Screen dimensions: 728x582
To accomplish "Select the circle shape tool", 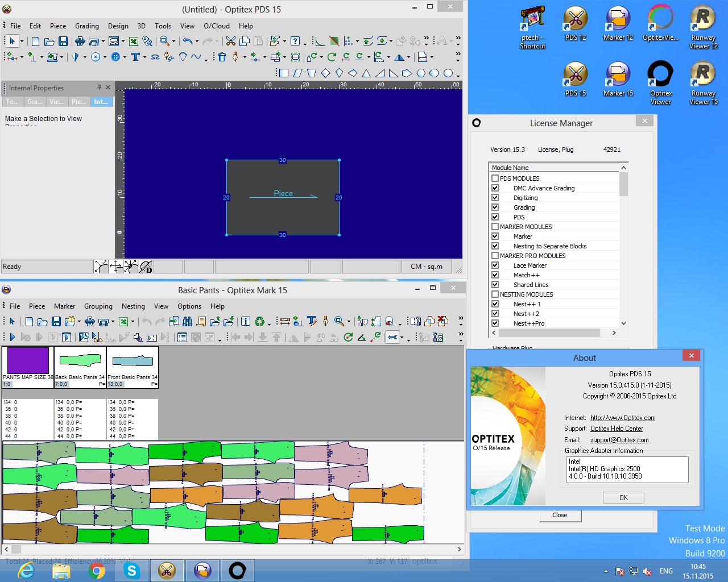I will pyautogui.click(x=448, y=73).
